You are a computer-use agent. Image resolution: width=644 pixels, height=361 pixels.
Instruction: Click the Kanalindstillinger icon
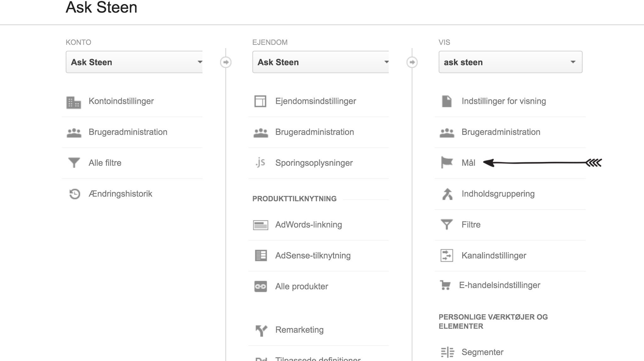447,255
